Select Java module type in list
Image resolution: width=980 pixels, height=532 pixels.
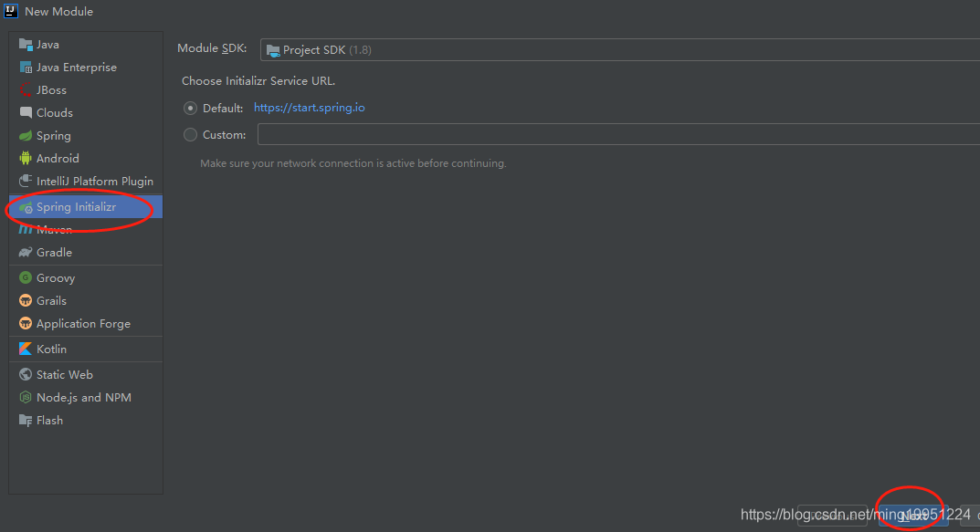[47, 44]
